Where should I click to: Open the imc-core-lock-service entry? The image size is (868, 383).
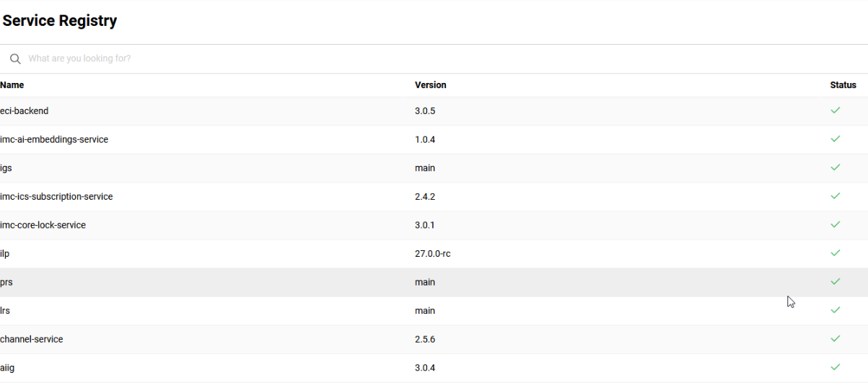[x=43, y=225]
